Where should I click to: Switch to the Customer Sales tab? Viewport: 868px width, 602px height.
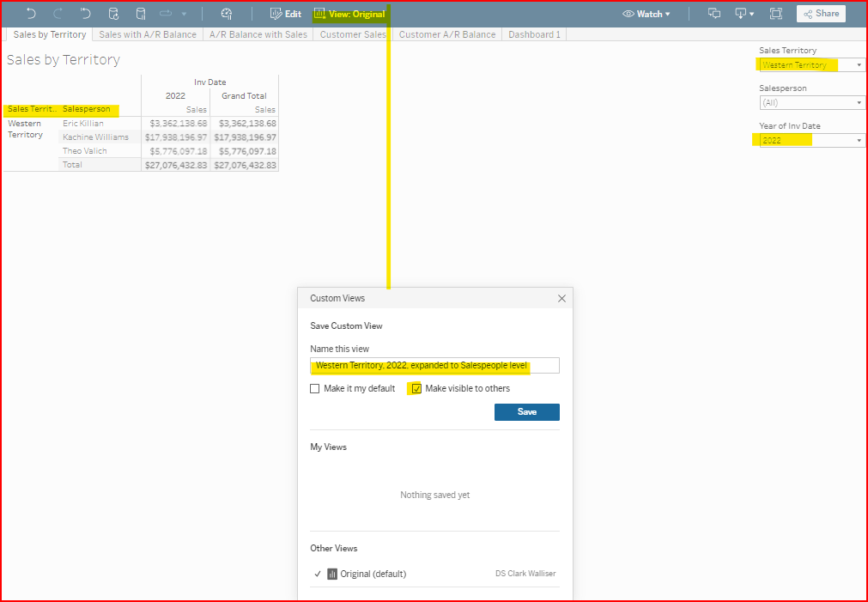coord(353,34)
